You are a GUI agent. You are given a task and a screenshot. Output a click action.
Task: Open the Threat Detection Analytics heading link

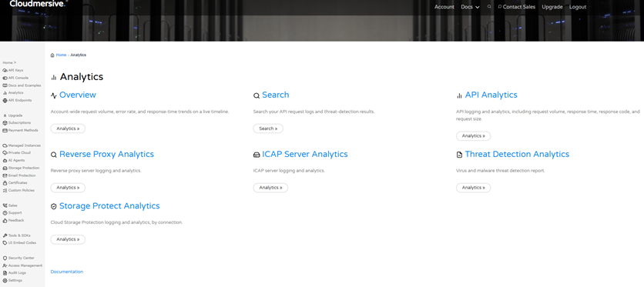(x=517, y=155)
